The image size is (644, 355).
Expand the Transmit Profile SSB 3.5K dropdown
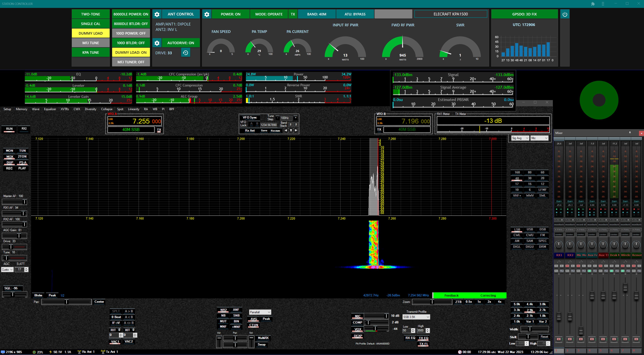click(x=416, y=317)
